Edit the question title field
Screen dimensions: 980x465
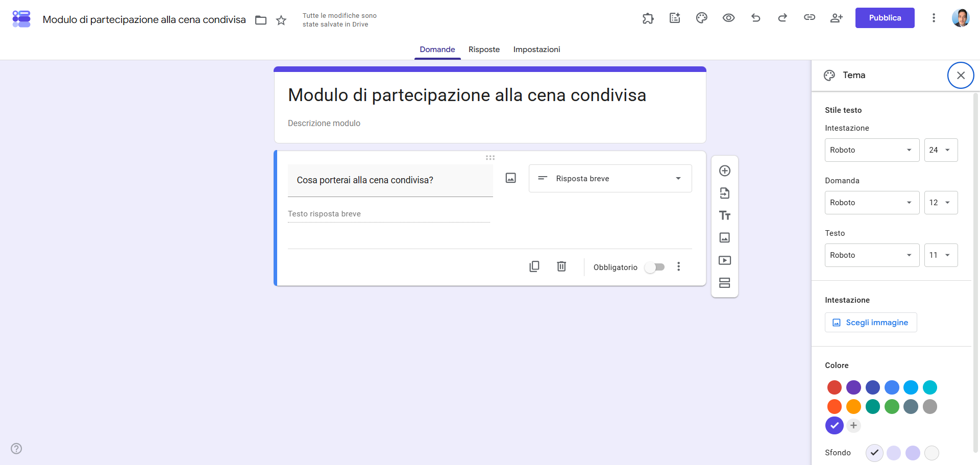tap(390, 180)
